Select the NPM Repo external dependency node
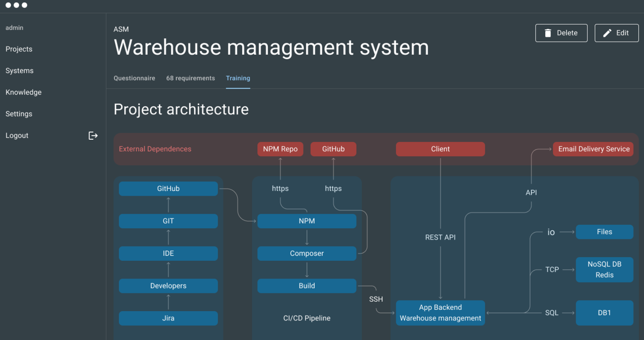Image resolution: width=644 pixels, height=340 pixels. pyautogui.click(x=280, y=149)
